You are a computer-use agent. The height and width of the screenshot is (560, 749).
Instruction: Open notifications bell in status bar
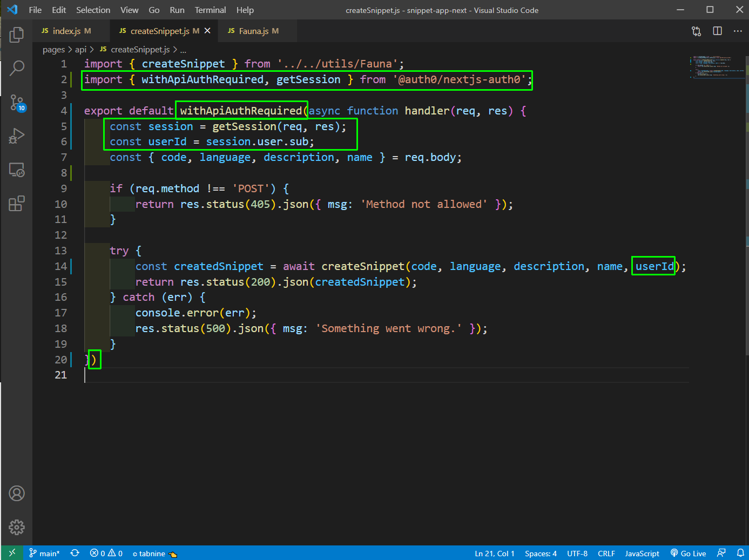point(740,553)
